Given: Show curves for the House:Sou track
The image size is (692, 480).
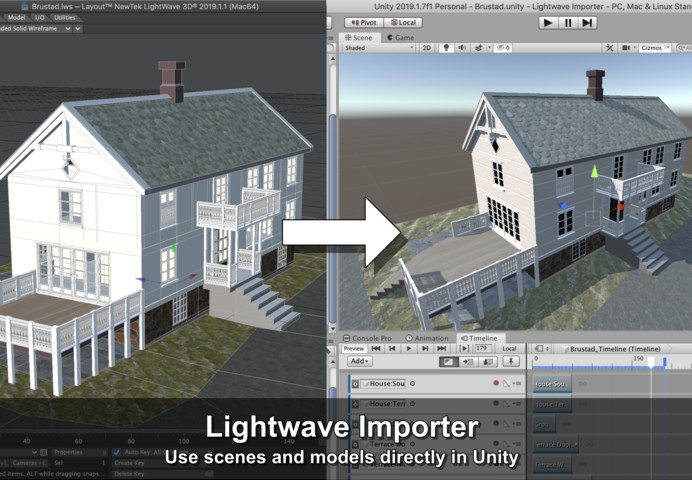Looking at the screenshot, I should coord(506,383).
